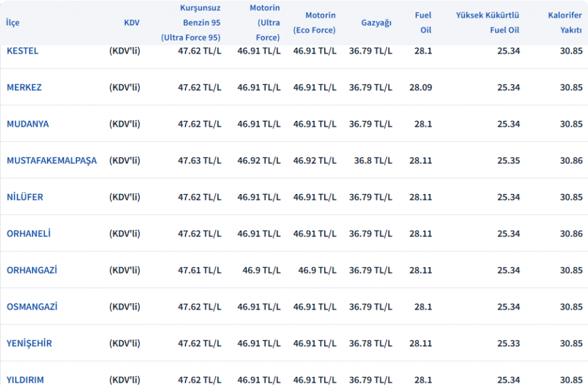
Task: Select the ORHANGAZİ district link
Action: [x=31, y=270]
